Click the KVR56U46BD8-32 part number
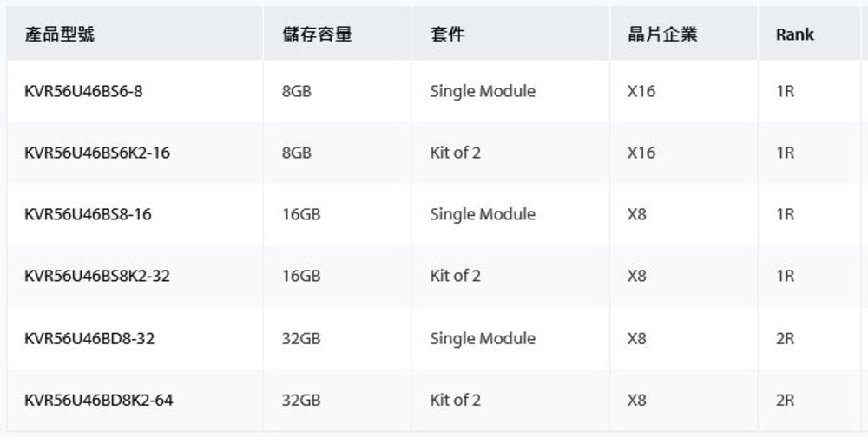This screenshot has width=868, height=437. click(x=89, y=338)
